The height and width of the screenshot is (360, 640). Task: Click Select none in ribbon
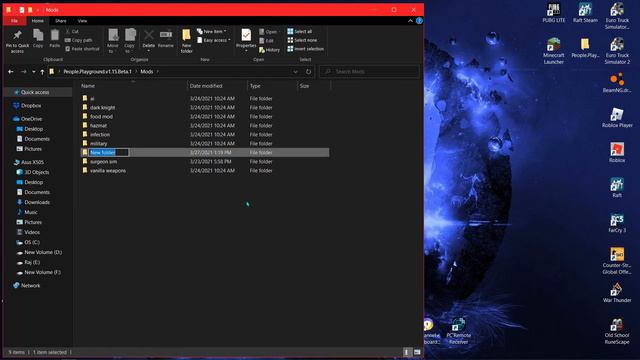302,40
